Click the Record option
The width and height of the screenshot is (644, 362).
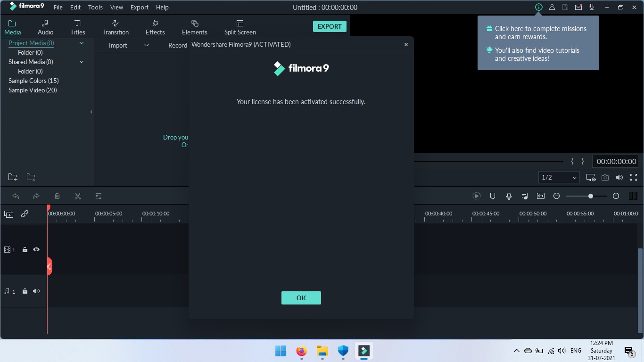pos(178,45)
